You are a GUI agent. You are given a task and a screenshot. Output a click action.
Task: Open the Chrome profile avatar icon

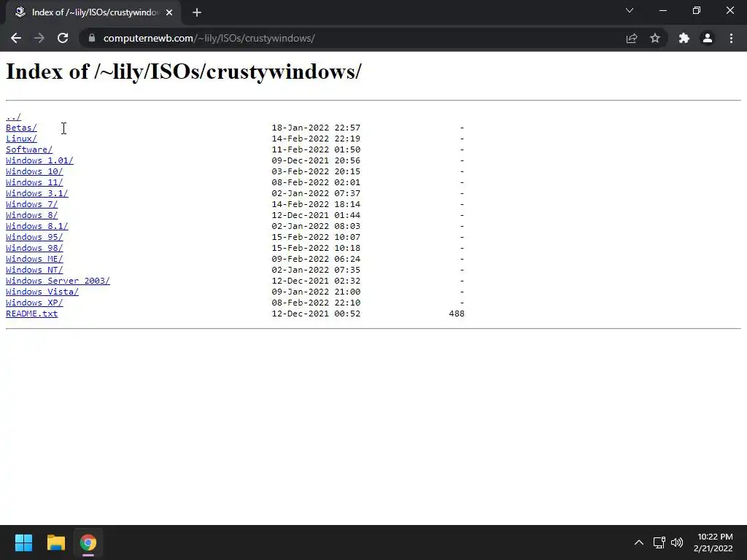pos(708,38)
